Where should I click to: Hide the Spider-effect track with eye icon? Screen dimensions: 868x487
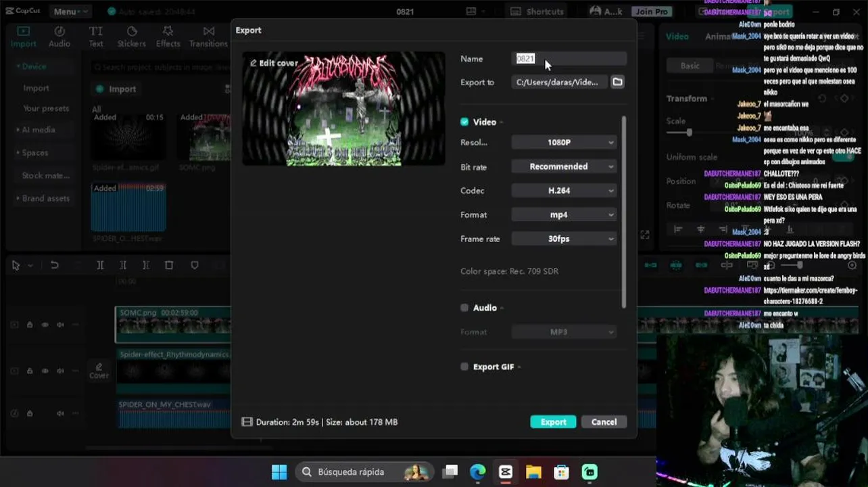45,371
